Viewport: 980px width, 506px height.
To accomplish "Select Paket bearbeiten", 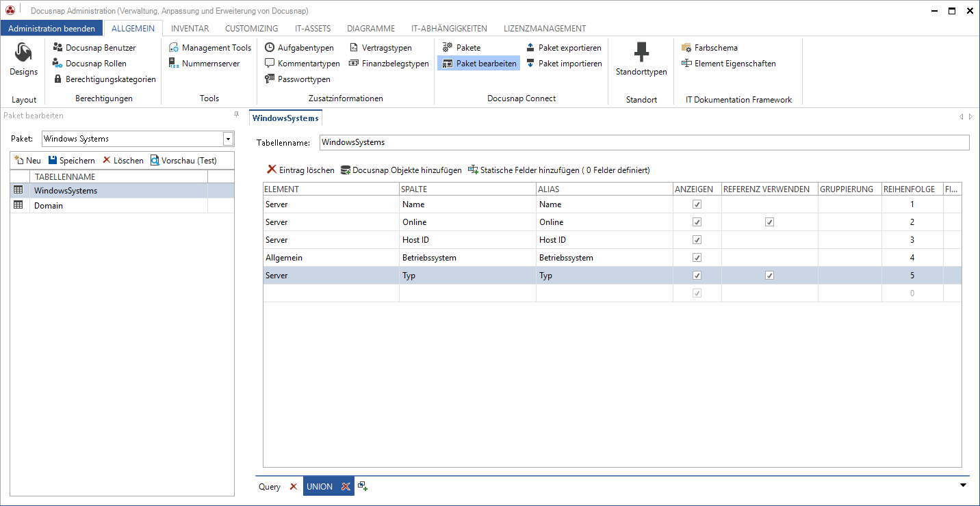I will pos(479,64).
